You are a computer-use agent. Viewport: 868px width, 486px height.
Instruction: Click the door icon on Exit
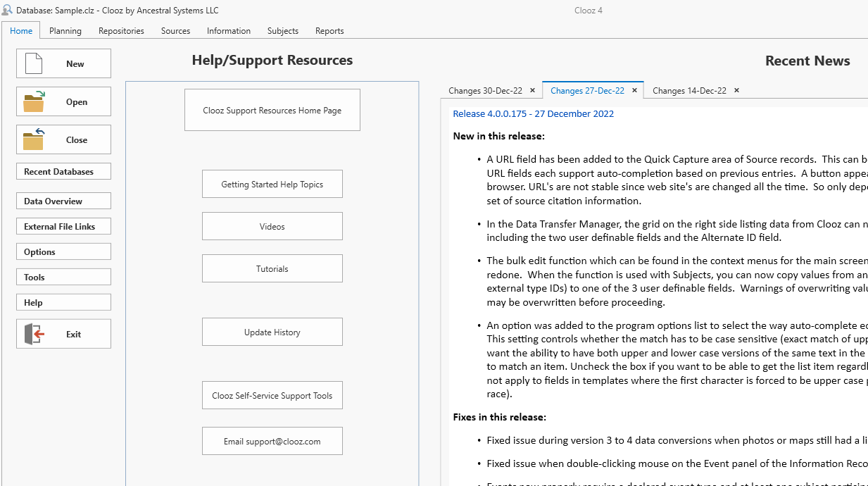pyautogui.click(x=34, y=334)
